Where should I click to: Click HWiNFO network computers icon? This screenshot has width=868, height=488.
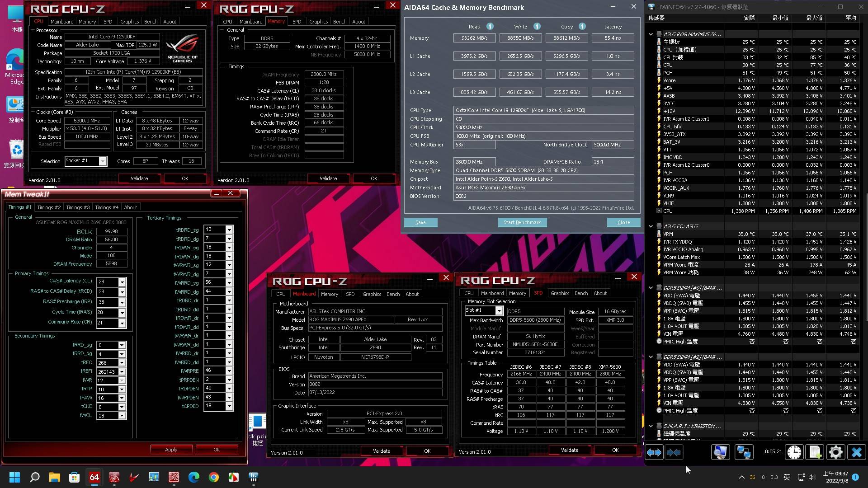pyautogui.click(x=744, y=452)
